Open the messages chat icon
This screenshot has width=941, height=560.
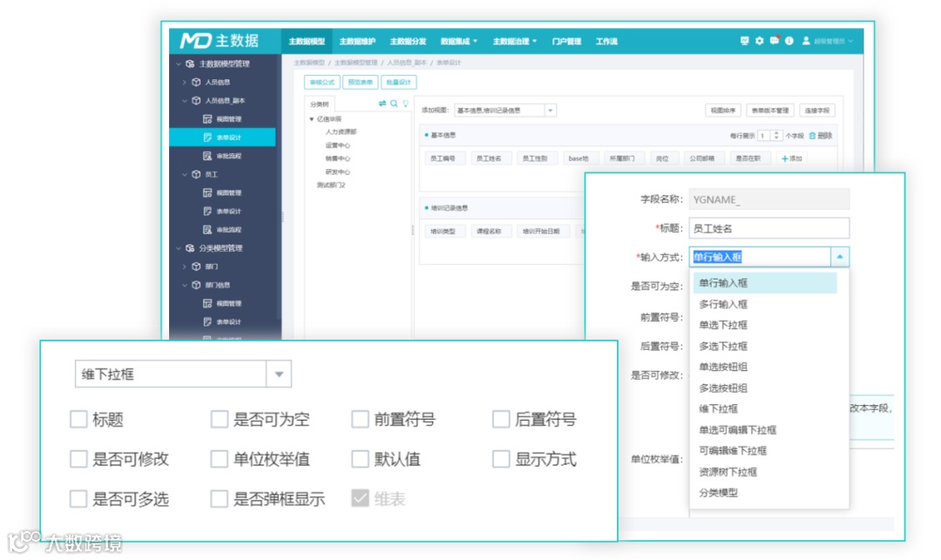(775, 41)
